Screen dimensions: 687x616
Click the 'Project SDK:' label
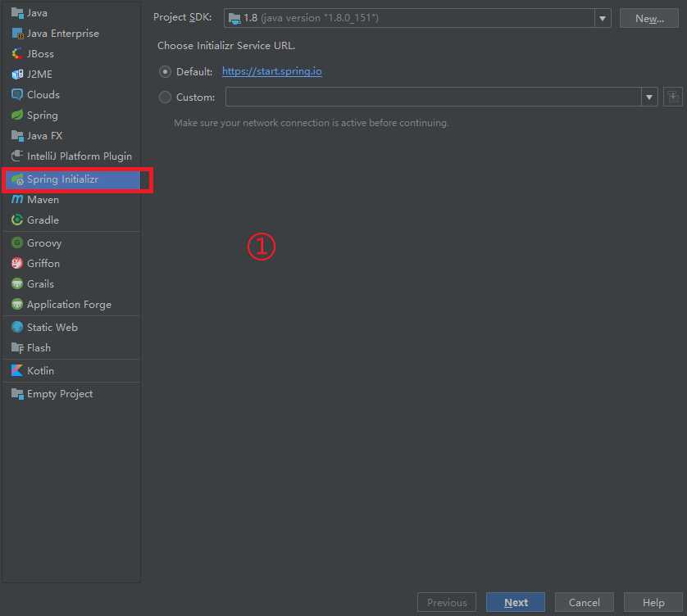click(183, 17)
